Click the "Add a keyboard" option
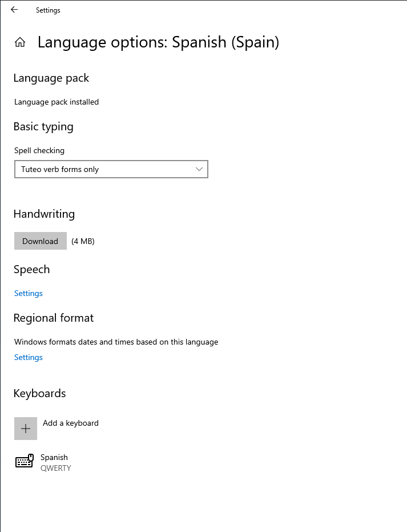 click(70, 423)
